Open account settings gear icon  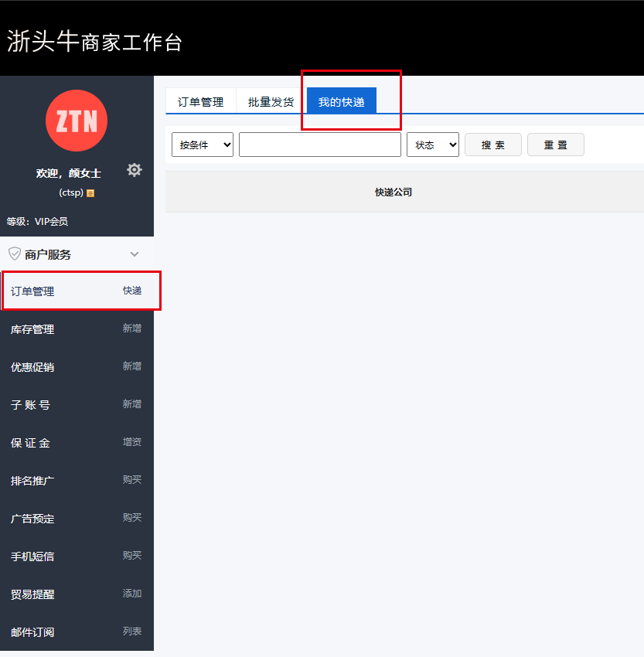(x=134, y=170)
